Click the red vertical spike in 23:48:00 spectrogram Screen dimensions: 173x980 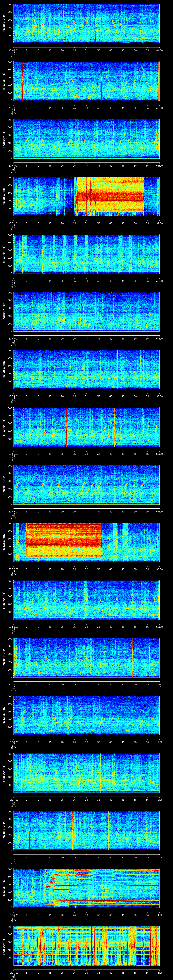(95, 24)
